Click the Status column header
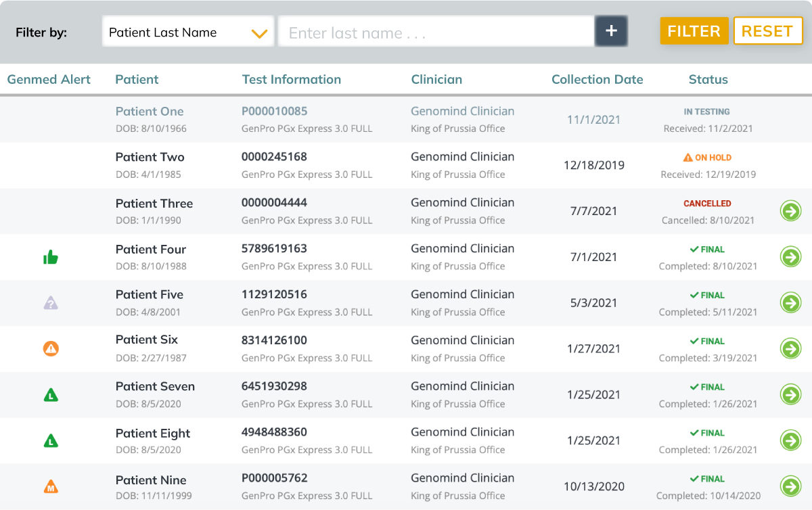The height and width of the screenshot is (510, 812). coord(708,79)
